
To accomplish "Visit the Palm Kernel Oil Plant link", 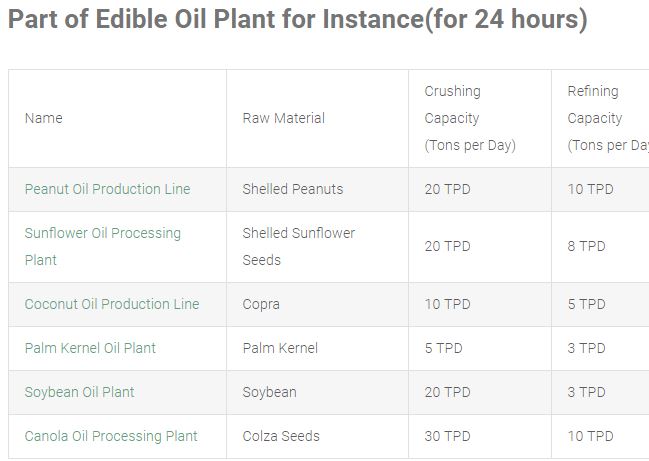I will [90, 348].
